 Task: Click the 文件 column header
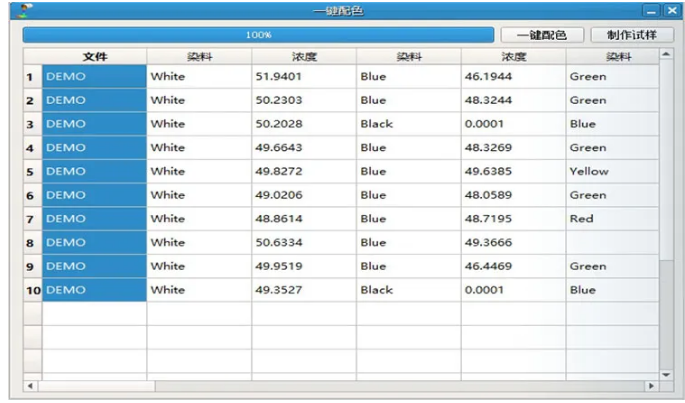tap(94, 56)
